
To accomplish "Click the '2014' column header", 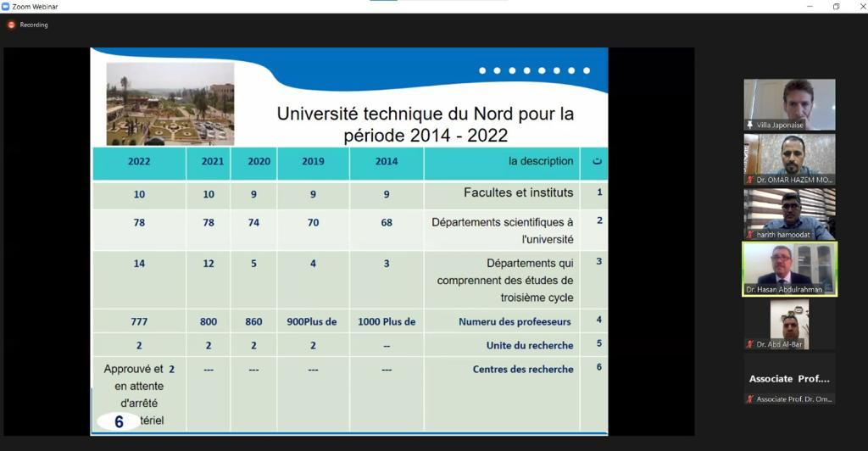I will pos(387,162).
